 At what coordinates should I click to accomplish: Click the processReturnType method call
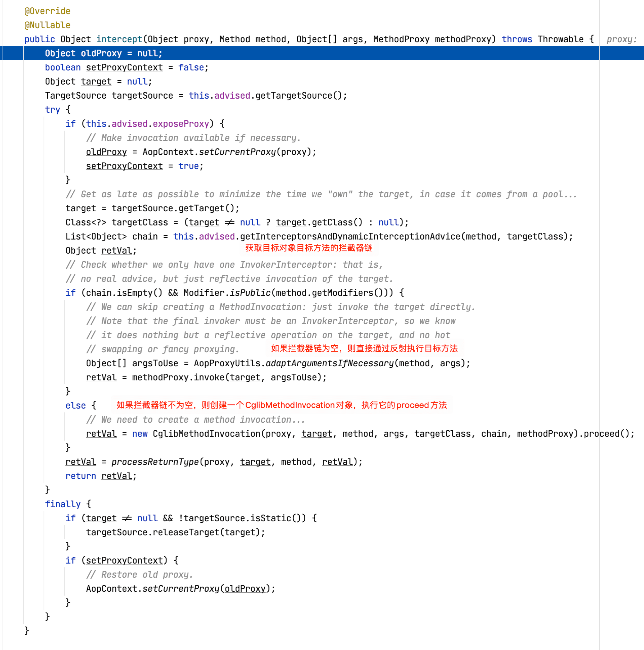coord(155,462)
